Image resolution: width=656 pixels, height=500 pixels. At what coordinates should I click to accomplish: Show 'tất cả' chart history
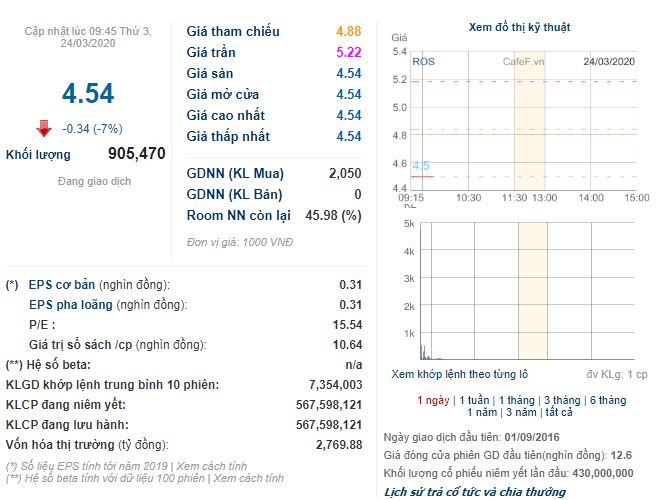(557, 412)
